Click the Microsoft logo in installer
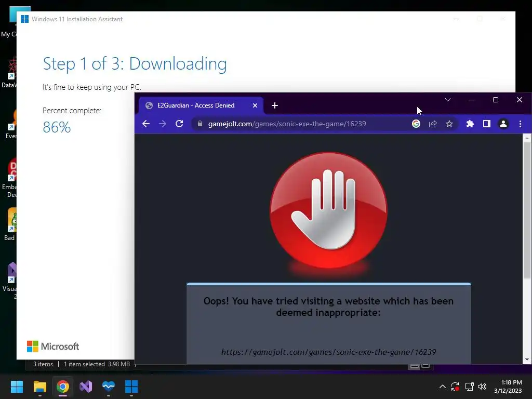This screenshot has height=399, width=532. click(x=53, y=347)
